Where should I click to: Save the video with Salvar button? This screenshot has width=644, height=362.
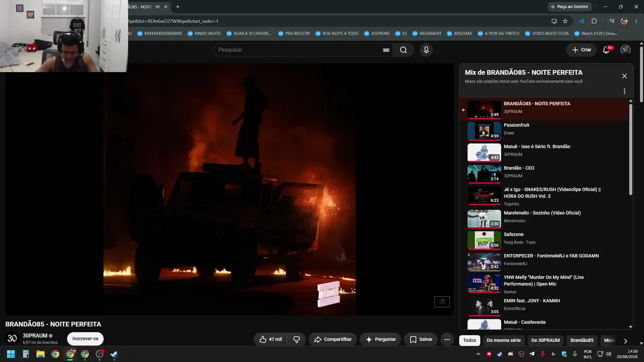click(421, 339)
